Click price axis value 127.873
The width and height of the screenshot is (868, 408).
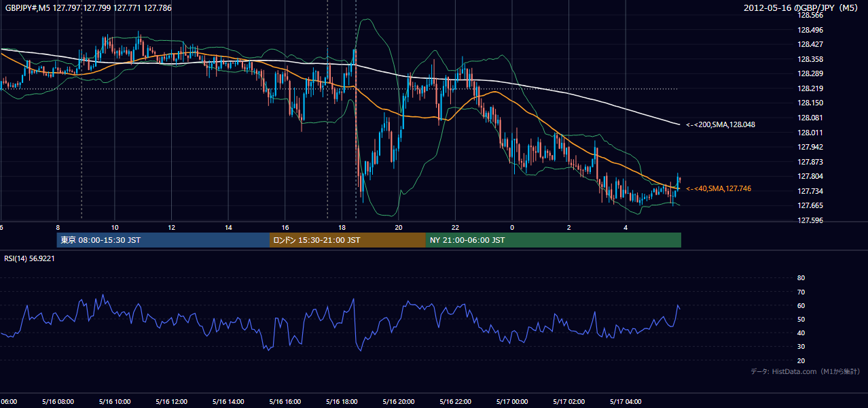coord(809,162)
